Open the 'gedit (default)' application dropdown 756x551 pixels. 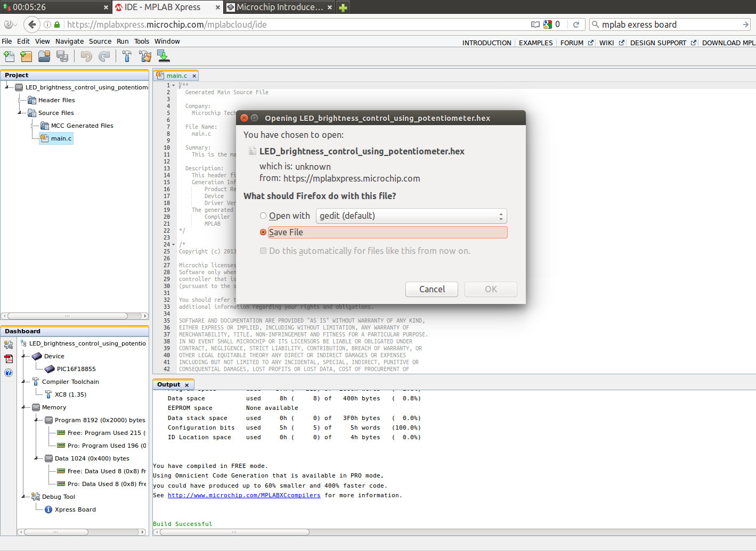[411, 216]
